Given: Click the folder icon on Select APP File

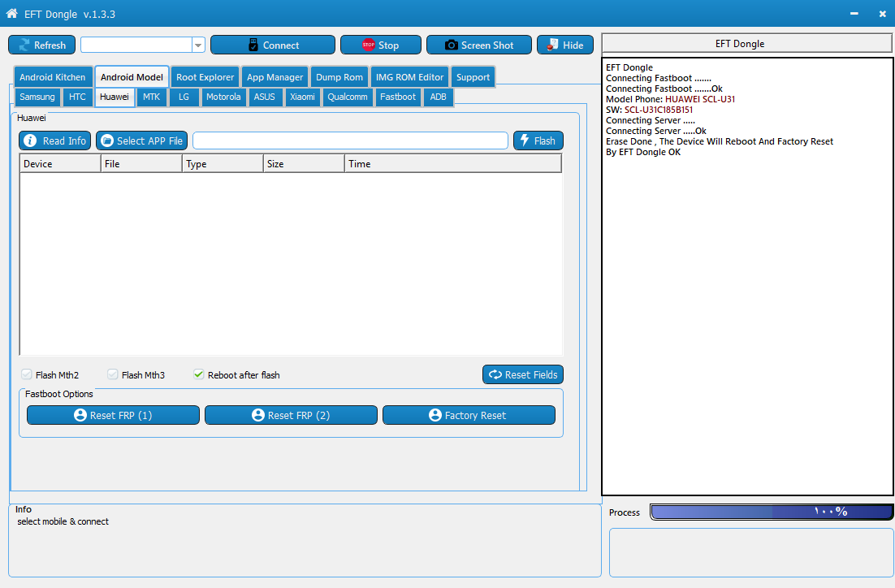Looking at the screenshot, I should click(106, 141).
